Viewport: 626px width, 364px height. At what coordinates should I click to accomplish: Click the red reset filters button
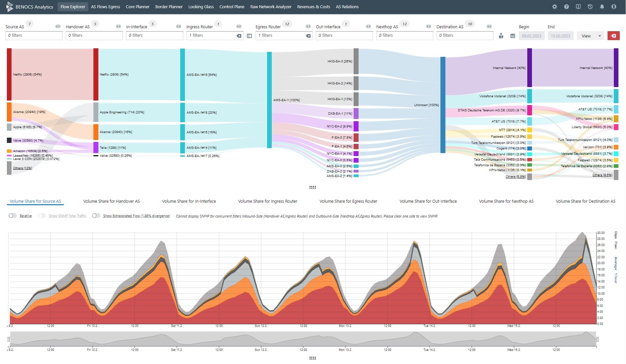[613, 36]
